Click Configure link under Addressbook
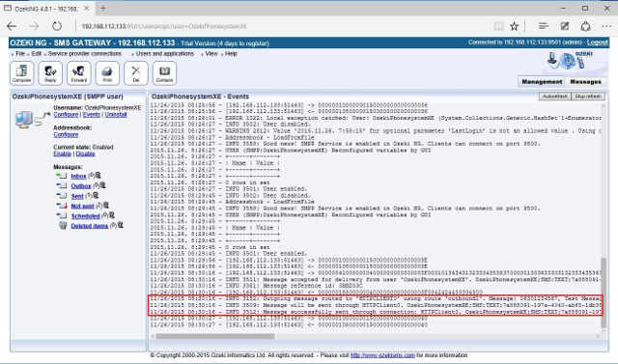Screen dimensions: 618x364 point(66,134)
